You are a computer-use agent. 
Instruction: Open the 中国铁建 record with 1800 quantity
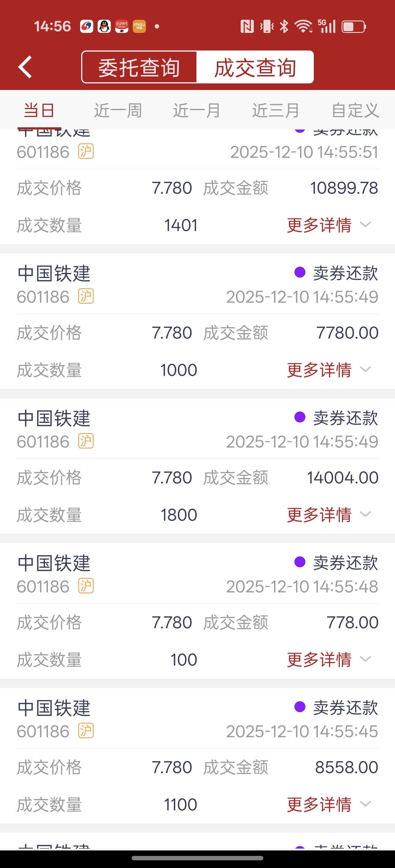197,466
